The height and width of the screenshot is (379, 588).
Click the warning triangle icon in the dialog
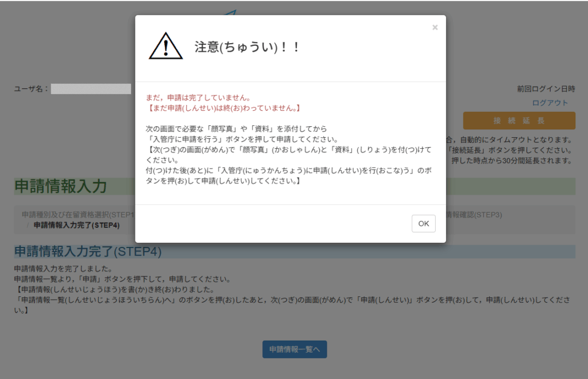[x=165, y=47]
